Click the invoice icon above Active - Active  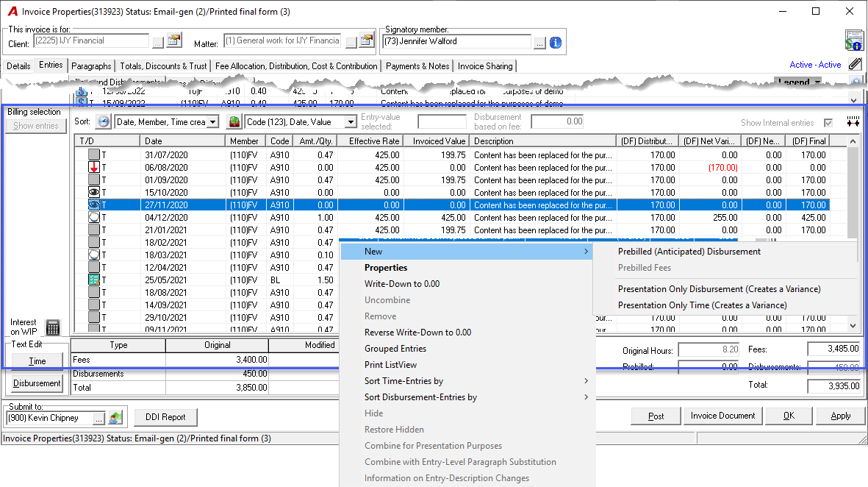[853, 40]
